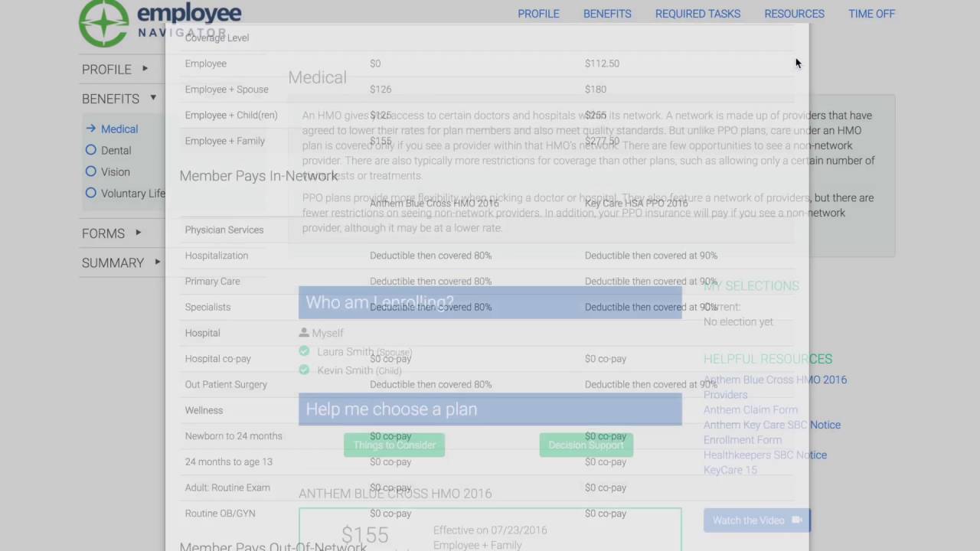Click the 'Physician Services' row label
This screenshot has height=551, width=980.
224,230
